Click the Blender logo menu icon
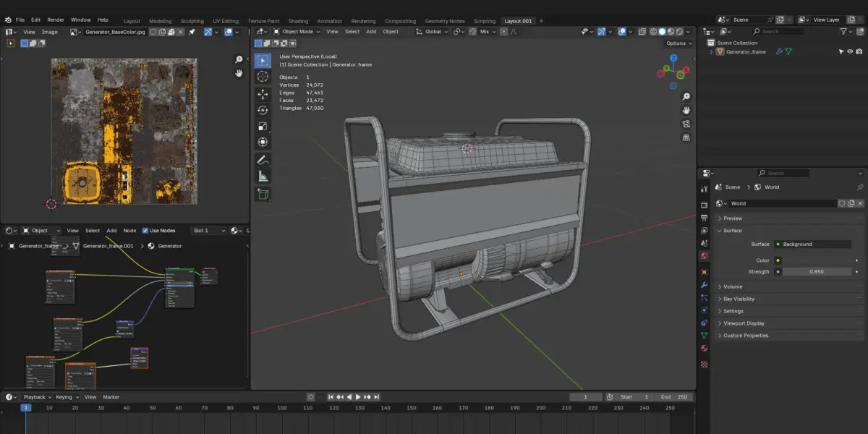This screenshot has height=434, width=868. 7,20
